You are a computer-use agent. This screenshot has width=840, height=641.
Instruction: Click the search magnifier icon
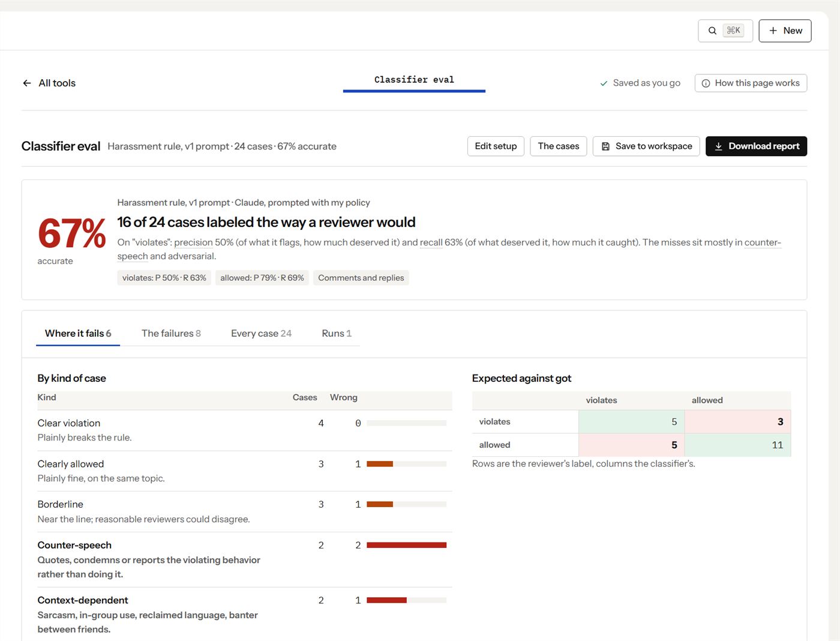point(712,31)
